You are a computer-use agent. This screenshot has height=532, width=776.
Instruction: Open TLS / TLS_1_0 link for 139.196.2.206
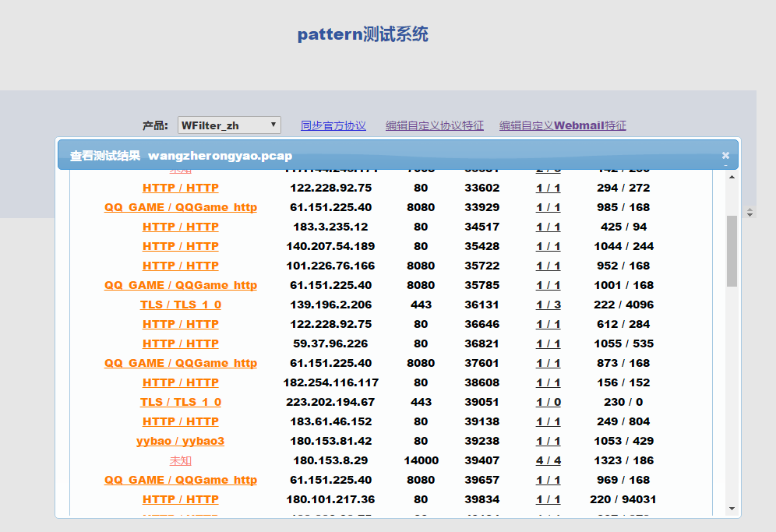pyautogui.click(x=181, y=305)
